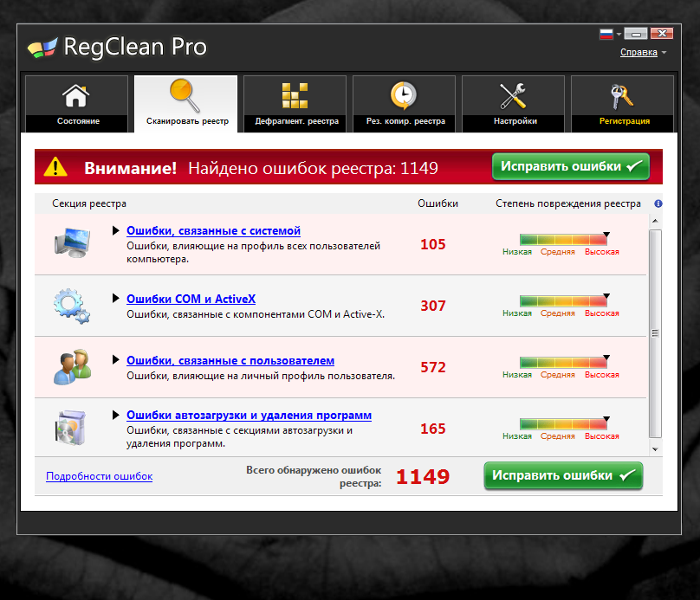This screenshot has height=600, width=700.
Task: Click the computer monitor system errors icon
Action: [71, 244]
